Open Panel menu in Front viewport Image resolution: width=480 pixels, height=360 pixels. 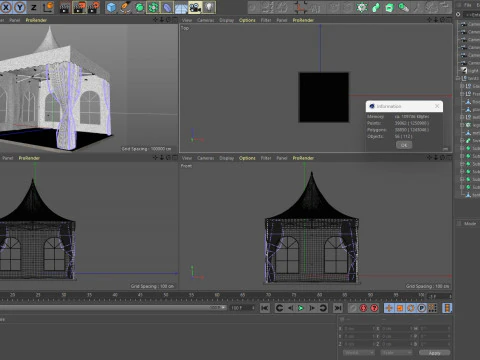pyautogui.click(x=282, y=158)
